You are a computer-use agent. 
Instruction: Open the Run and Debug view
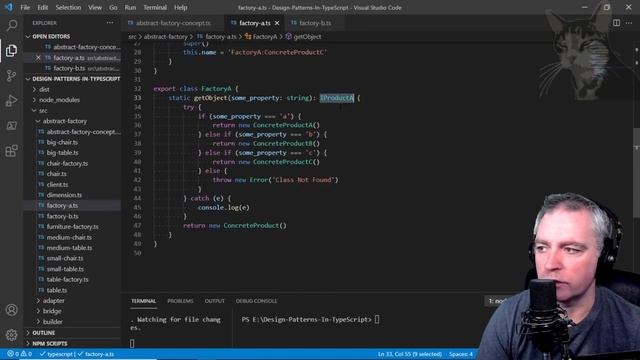(11, 101)
